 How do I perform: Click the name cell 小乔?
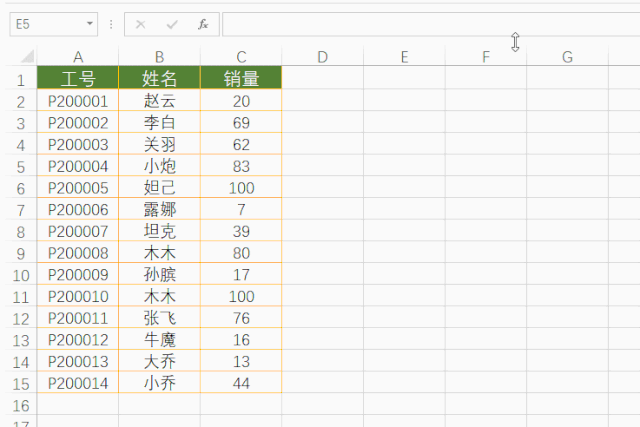(160, 383)
